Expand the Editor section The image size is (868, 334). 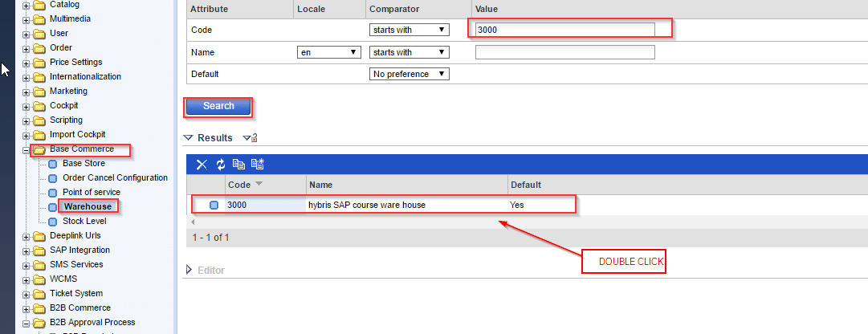[x=189, y=271]
